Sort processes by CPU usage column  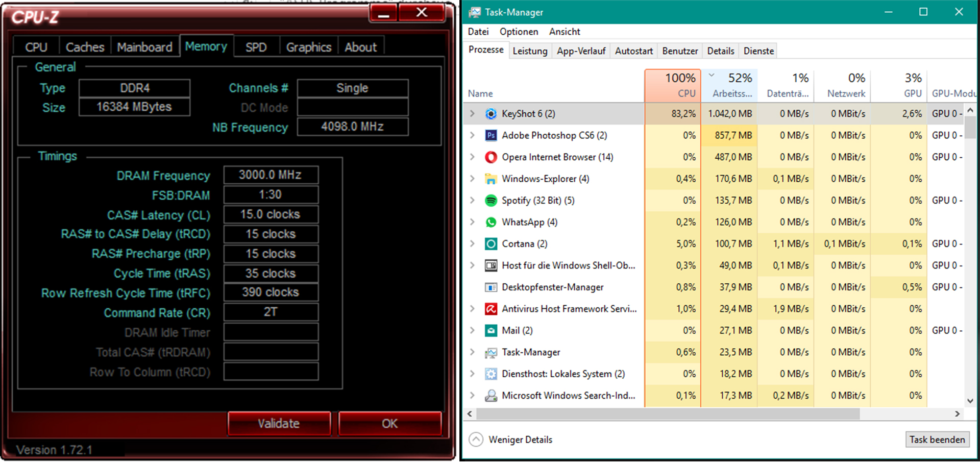(673, 85)
